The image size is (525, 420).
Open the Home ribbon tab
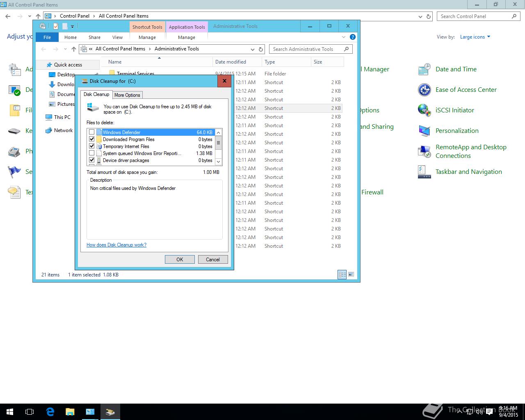click(71, 37)
